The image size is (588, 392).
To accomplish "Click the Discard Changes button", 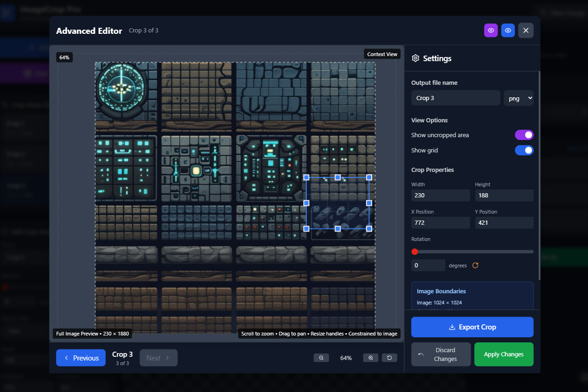I will [441, 354].
